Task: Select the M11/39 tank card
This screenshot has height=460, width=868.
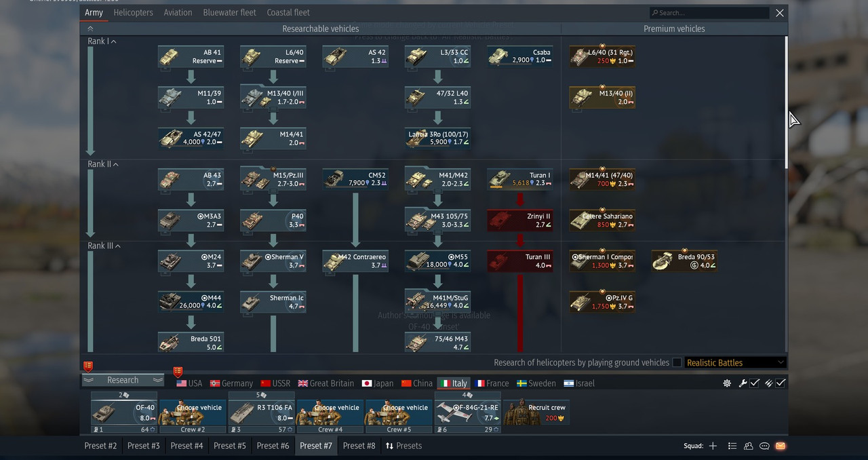Action: [191, 98]
